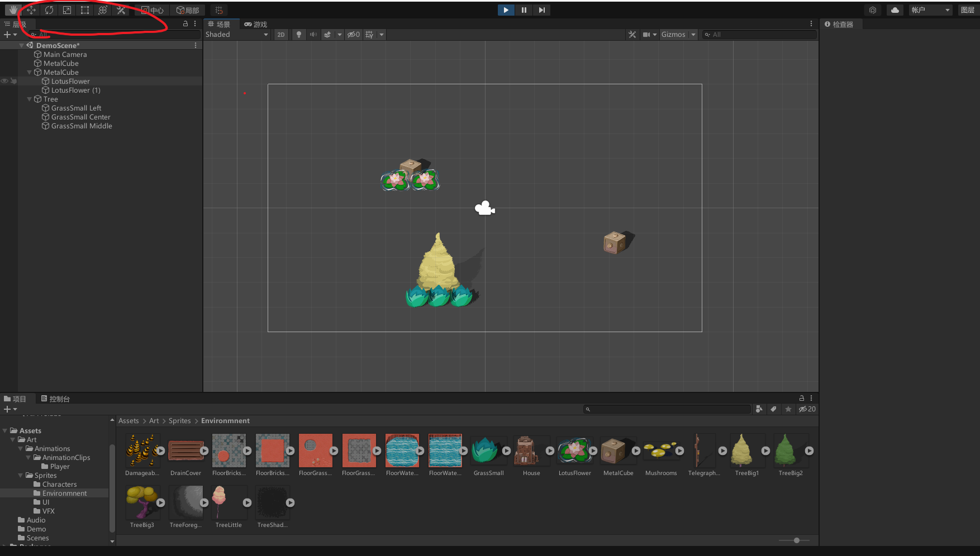Open the scene effects dropdown arrow
Viewport: 980px width, 556px height.
(339, 35)
